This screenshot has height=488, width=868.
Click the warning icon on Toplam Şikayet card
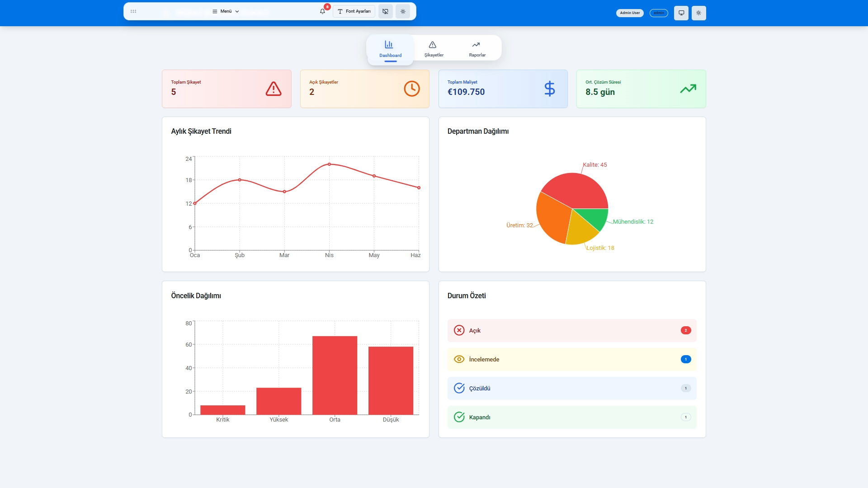(x=274, y=89)
